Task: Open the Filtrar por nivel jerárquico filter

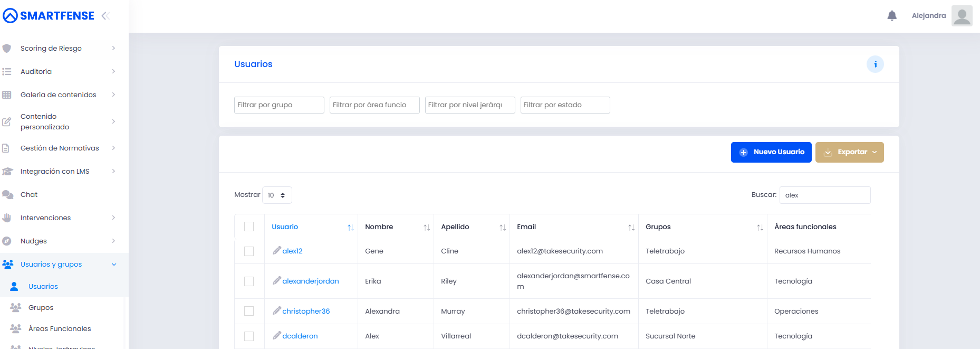Action: click(470, 105)
